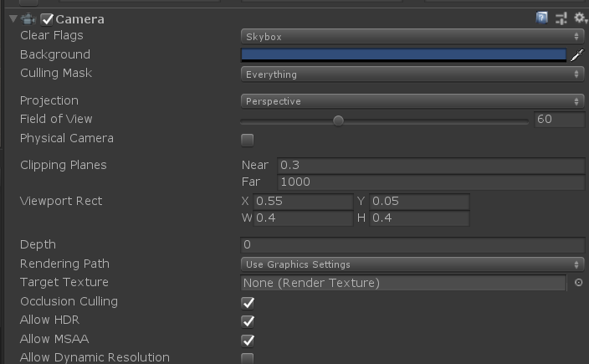Click the Field of View value 60

click(x=559, y=119)
